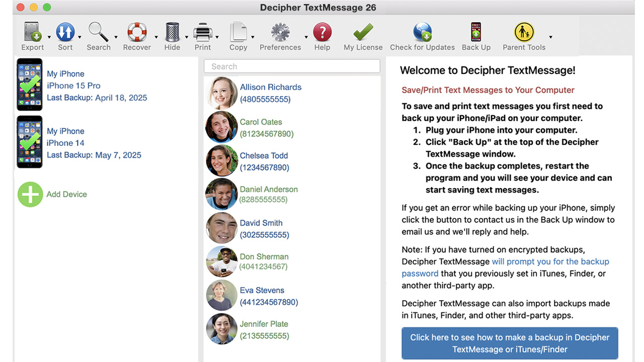Expand the Copy dropdown arrow
The width and height of the screenshot is (644, 362).
point(253,37)
